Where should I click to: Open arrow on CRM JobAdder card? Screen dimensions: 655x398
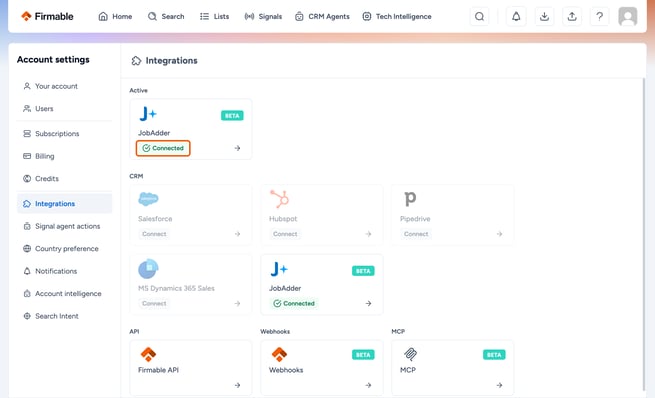coord(368,304)
